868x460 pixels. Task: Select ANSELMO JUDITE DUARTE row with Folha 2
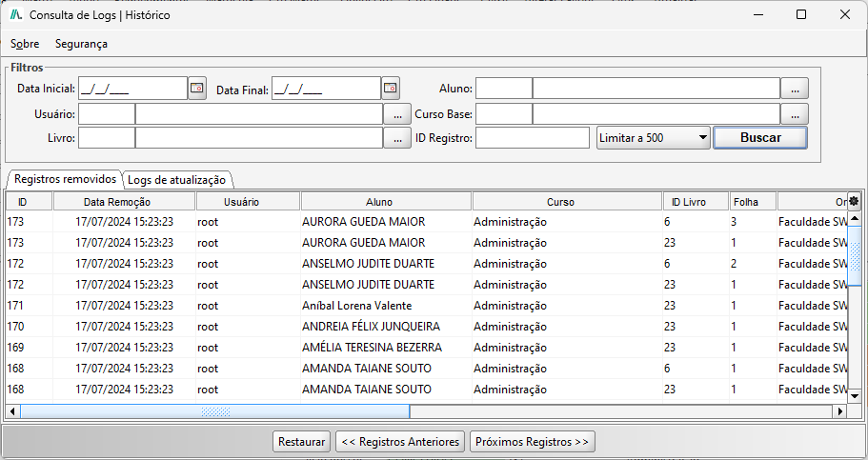427,264
